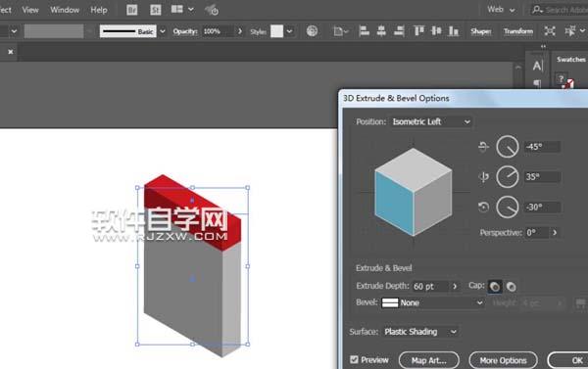Click the vertical align top icon
The image size is (588, 369).
click(x=418, y=31)
